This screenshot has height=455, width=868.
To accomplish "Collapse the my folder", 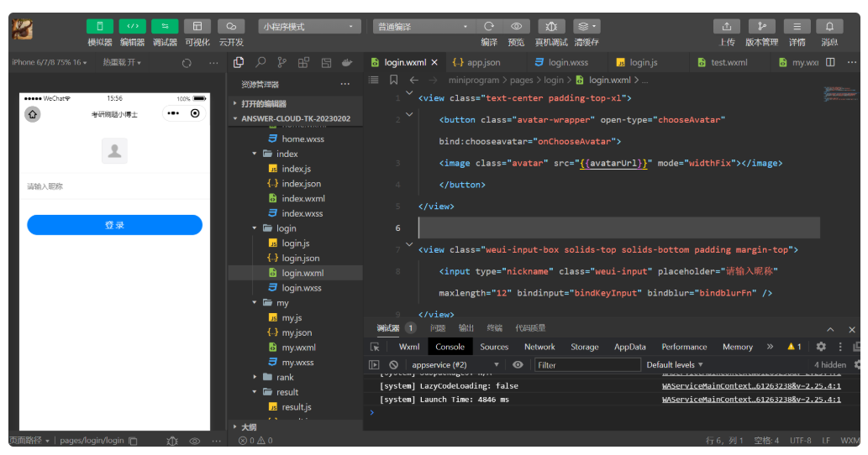I will pos(255,303).
